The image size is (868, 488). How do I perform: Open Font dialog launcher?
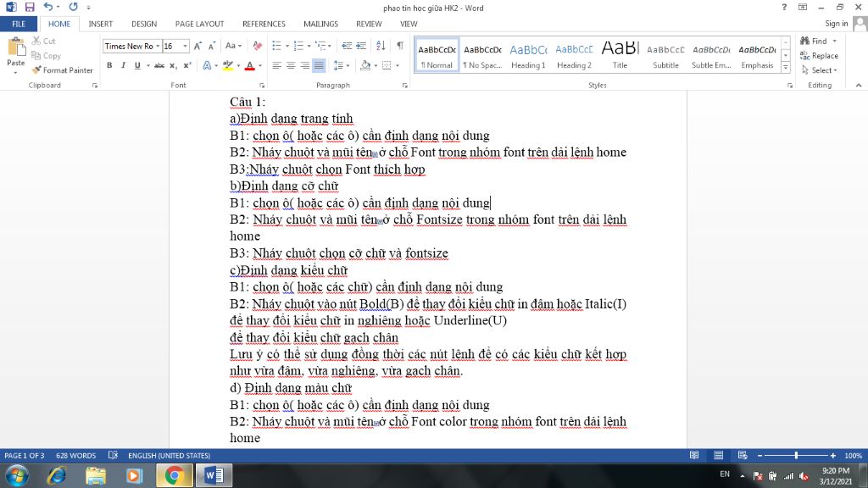(262, 86)
